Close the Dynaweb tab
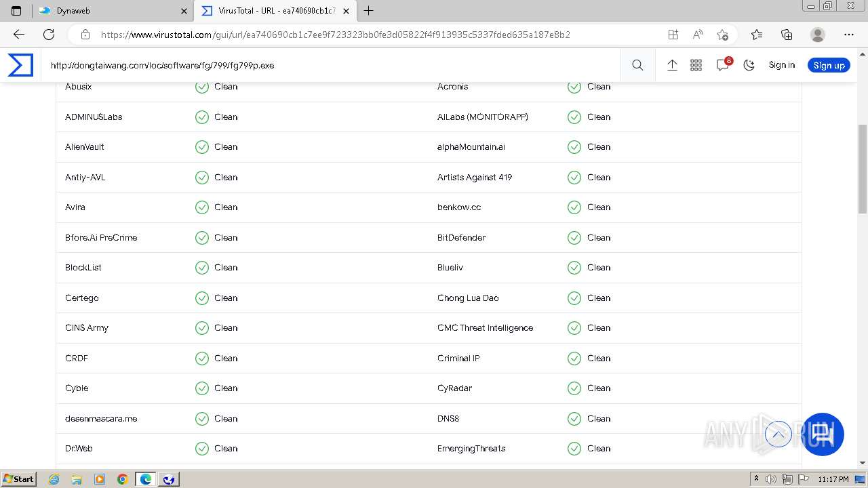Screen dimensions: 868x488 pyautogui.click(x=184, y=11)
